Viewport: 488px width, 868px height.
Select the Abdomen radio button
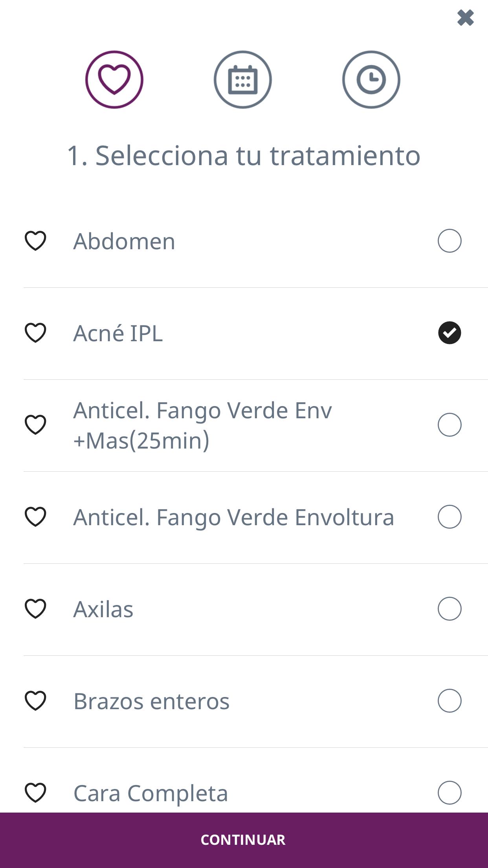coord(449,241)
